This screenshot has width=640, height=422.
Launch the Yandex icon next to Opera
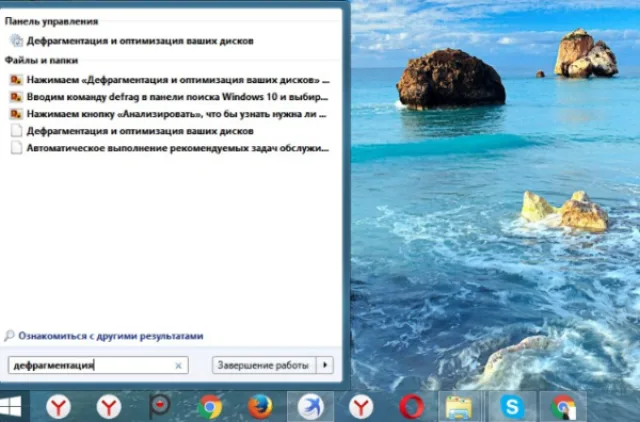[361, 407]
